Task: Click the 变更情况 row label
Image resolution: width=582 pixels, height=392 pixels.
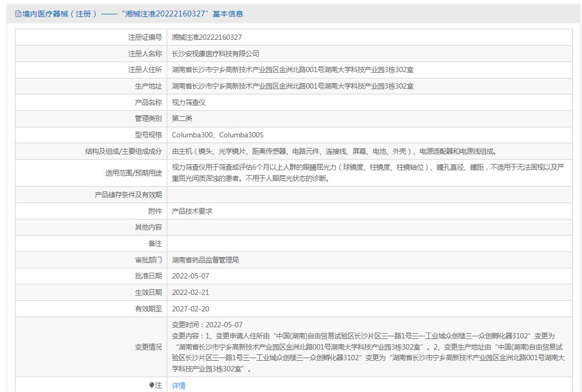Action: coord(148,347)
